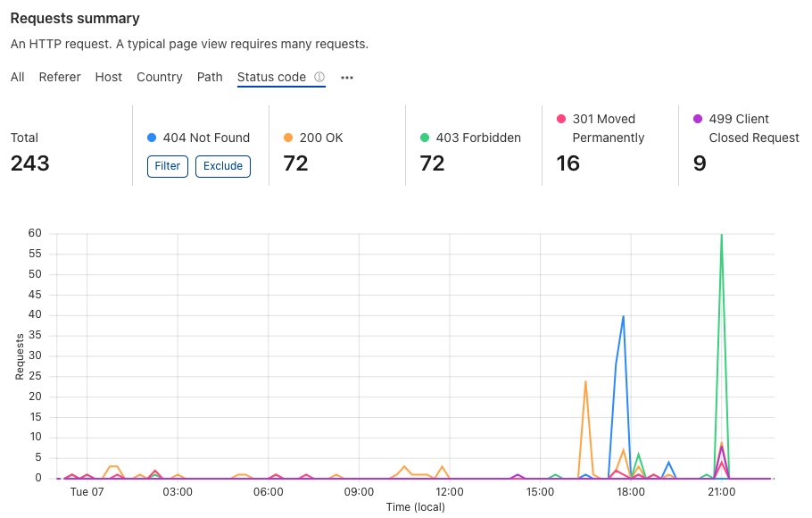Select the 404 Not Found label
Screen dimensions: 812x518
click(206, 138)
